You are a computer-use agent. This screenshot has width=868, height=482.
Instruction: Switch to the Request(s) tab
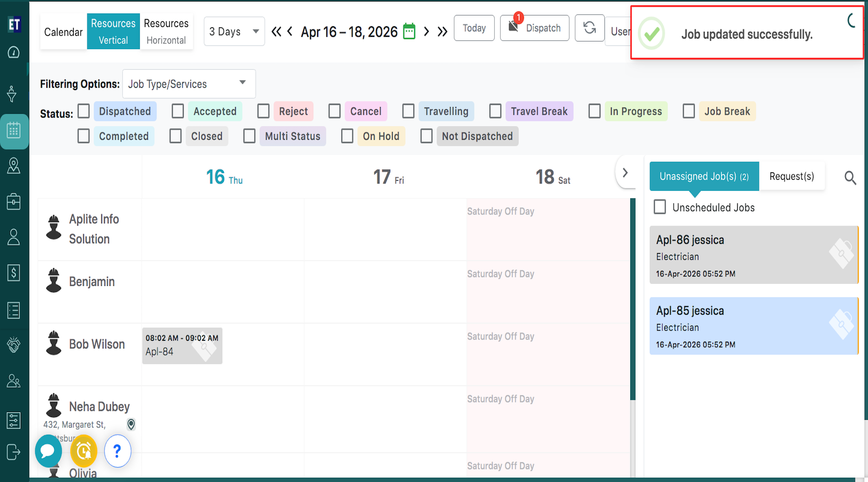tap(791, 176)
